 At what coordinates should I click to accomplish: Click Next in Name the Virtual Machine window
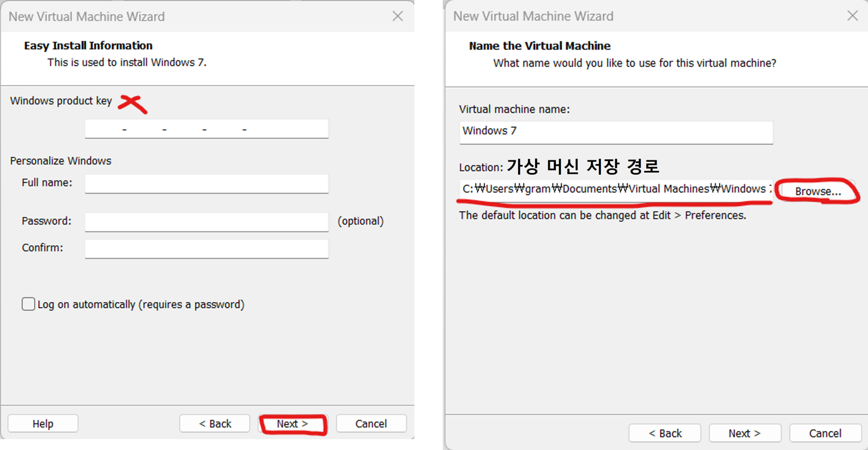coord(745,433)
